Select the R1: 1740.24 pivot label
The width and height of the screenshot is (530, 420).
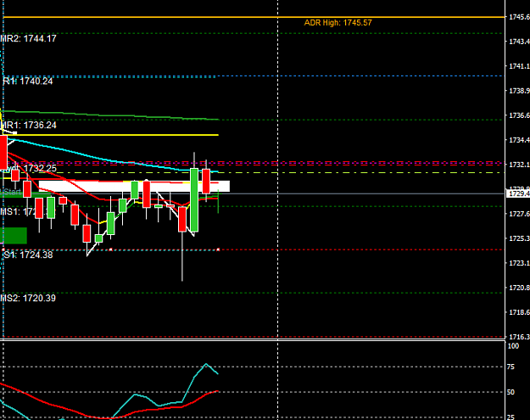(x=28, y=81)
